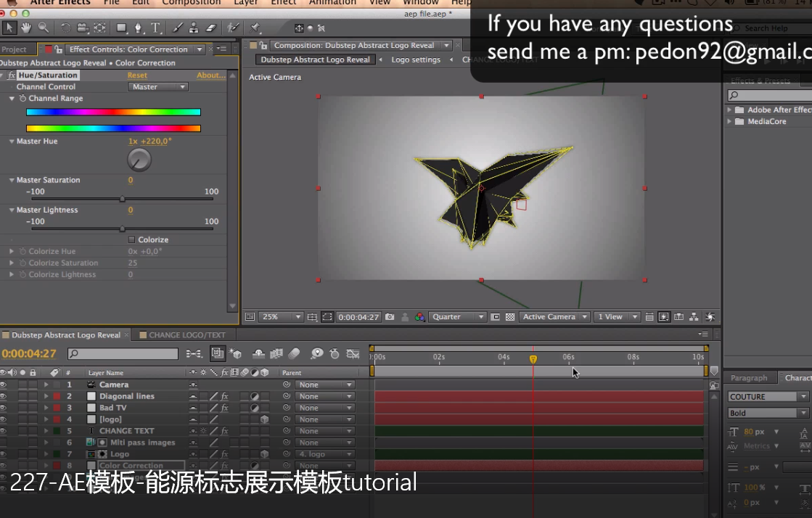
Task: Collapse the Master Saturation property
Action: point(12,180)
